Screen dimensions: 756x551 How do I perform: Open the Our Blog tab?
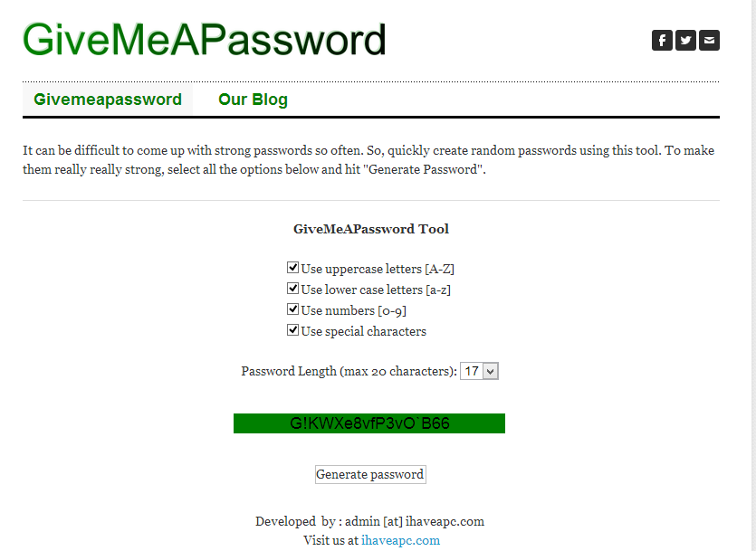tap(254, 100)
